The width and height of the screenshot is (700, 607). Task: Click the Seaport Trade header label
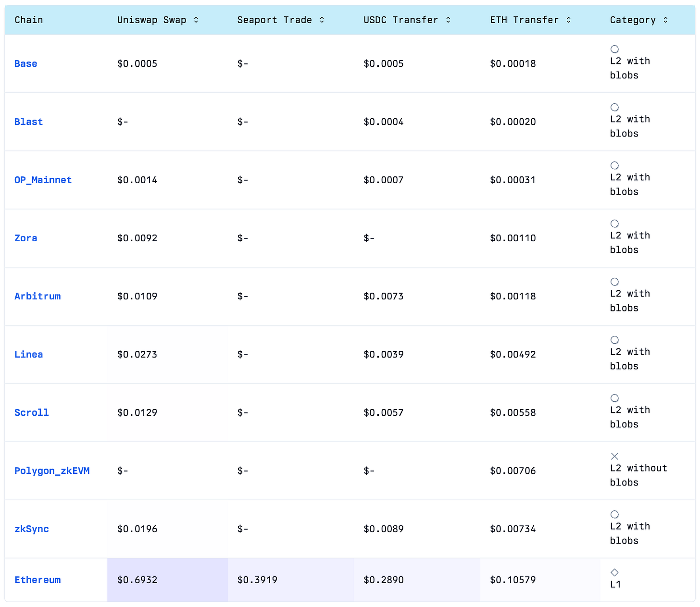coord(275,20)
